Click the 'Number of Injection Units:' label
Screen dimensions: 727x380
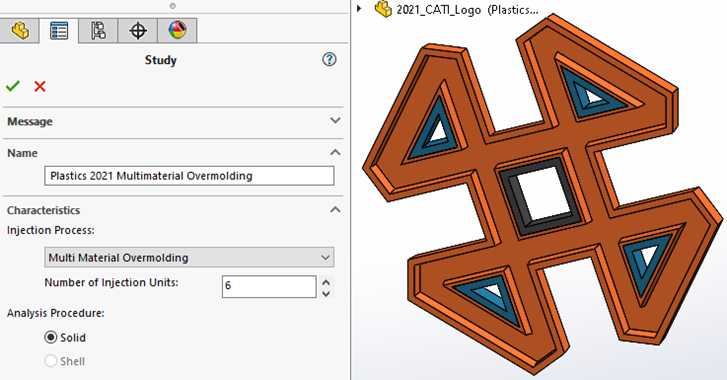click(111, 283)
